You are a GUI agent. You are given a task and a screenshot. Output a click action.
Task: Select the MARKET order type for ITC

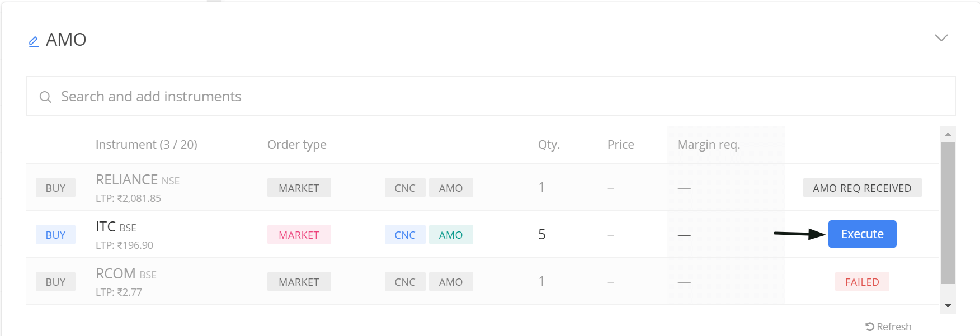point(299,235)
